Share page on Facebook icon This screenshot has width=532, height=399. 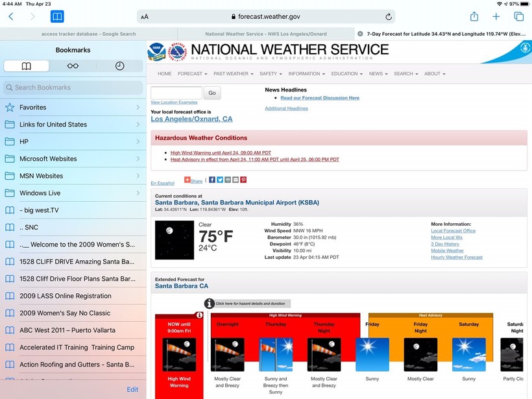(212, 180)
